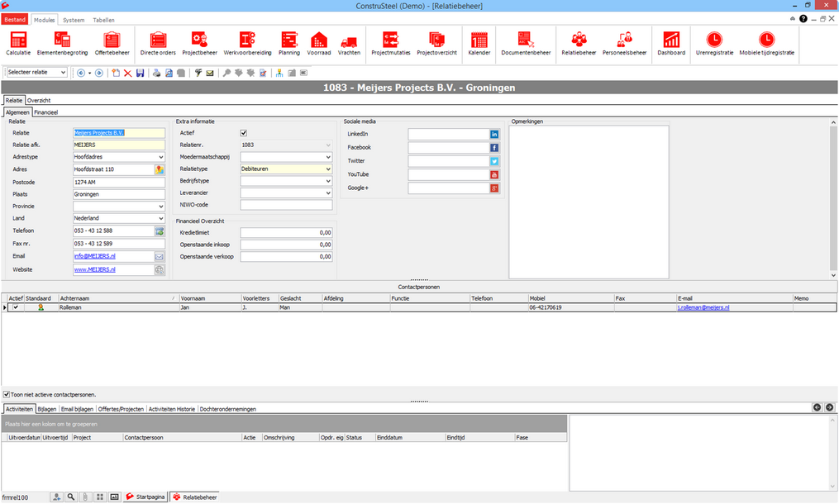The image size is (839, 504).
Task: Open print preview icon
Action: [169, 73]
